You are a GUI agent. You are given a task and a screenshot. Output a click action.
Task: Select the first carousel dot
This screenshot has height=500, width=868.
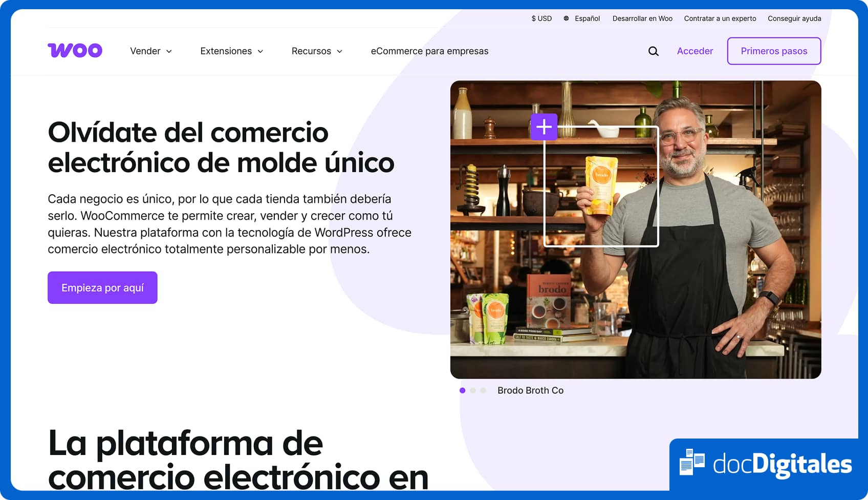tap(463, 390)
